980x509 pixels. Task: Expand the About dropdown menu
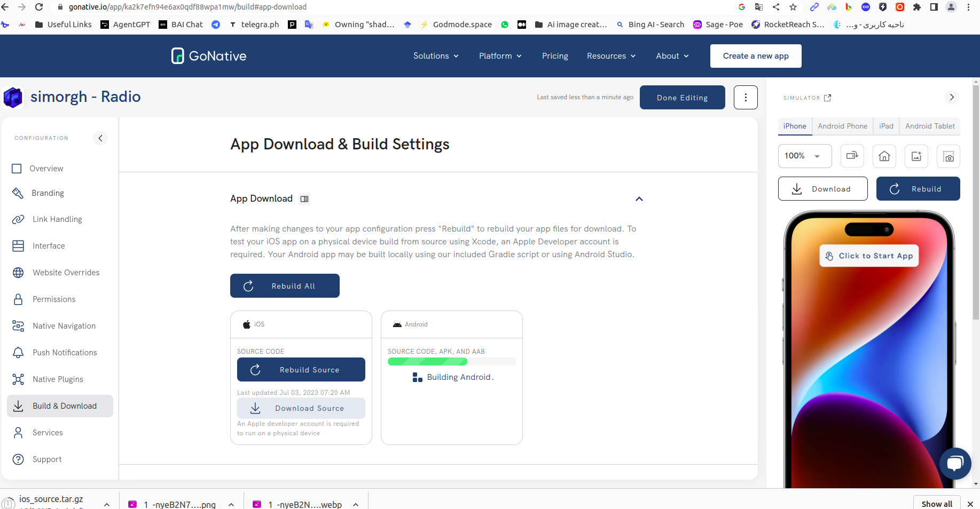click(x=672, y=56)
